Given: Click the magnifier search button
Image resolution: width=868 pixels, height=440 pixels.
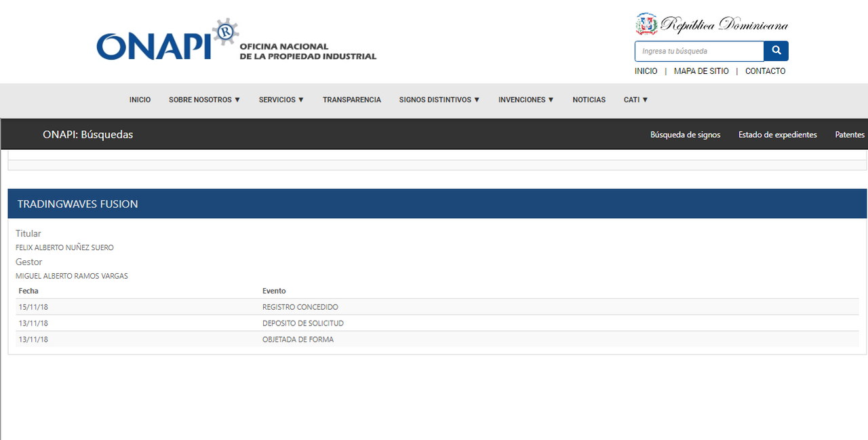Looking at the screenshot, I should pyautogui.click(x=776, y=51).
